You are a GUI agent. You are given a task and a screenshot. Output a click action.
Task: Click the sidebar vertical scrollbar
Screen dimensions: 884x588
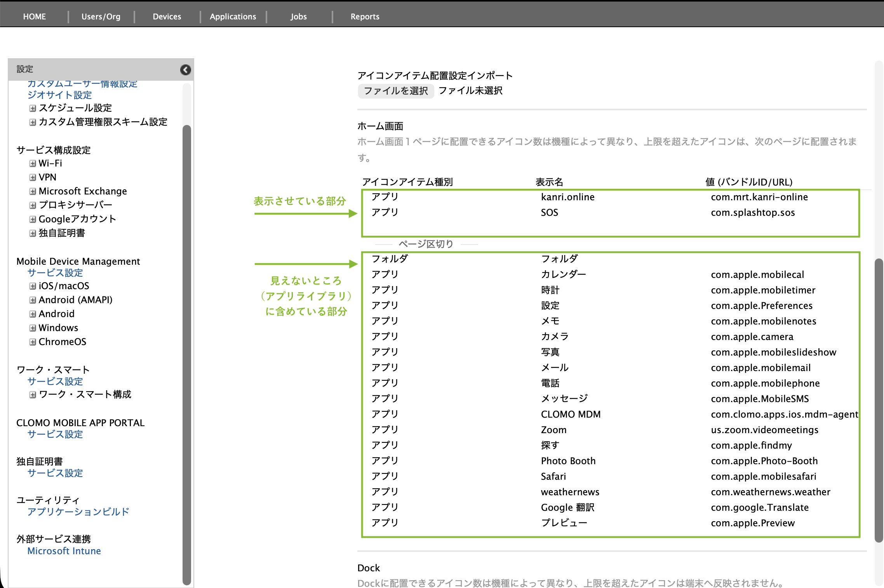(x=187, y=349)
